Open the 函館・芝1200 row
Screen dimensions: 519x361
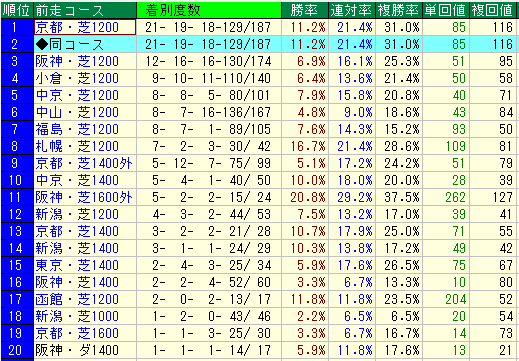258,299
